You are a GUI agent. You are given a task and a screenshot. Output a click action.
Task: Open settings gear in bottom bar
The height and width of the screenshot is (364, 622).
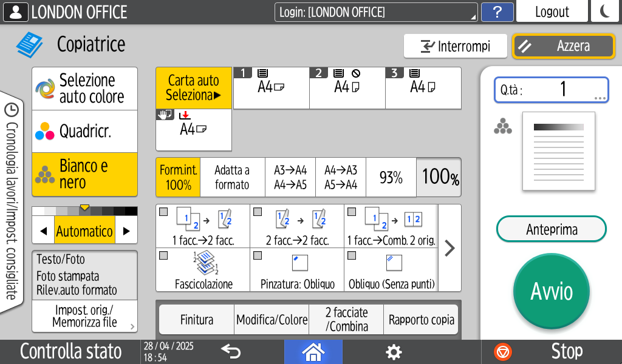point(394,352)
